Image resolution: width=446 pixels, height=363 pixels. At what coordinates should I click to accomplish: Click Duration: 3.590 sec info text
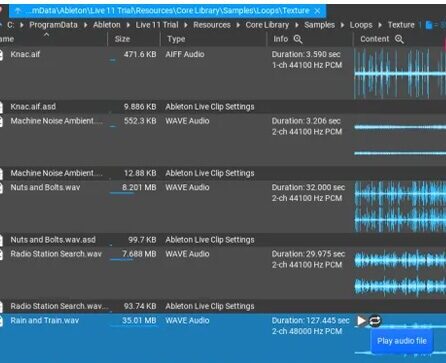(306, 54)
